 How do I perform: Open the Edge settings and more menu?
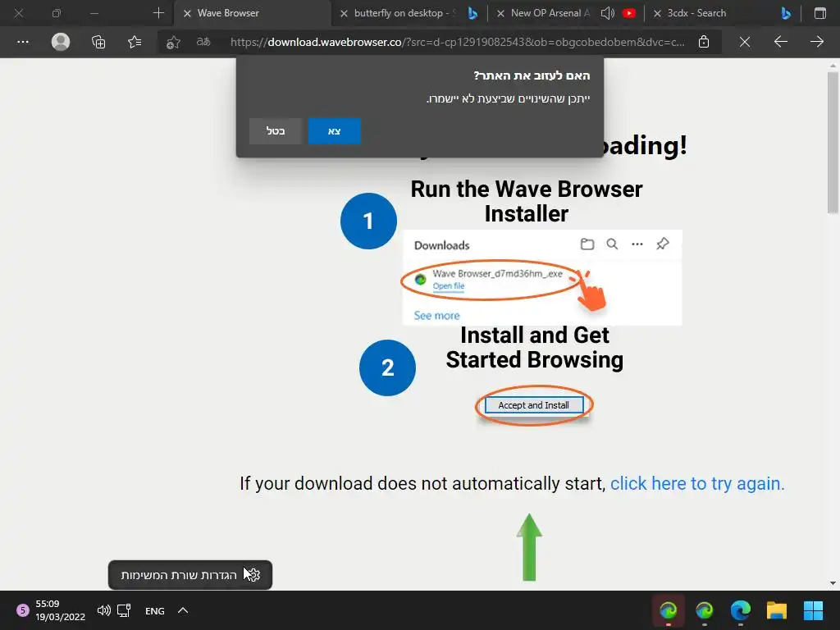(23, 42)
